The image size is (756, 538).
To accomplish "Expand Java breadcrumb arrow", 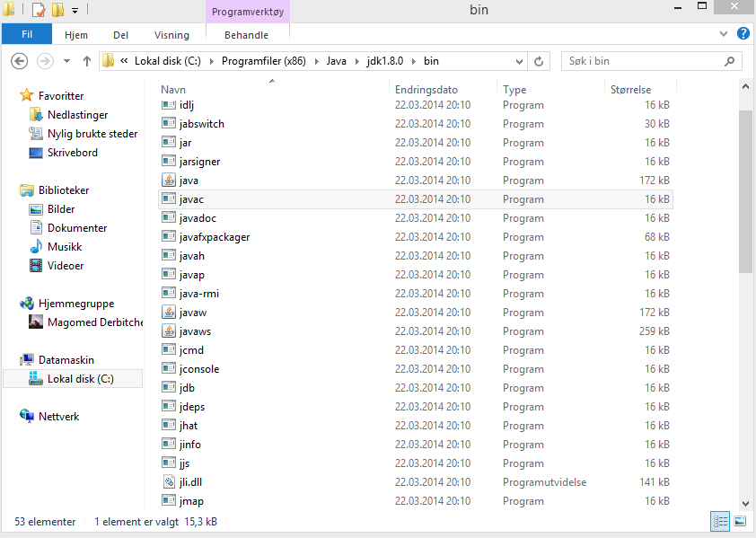I will 356,61.
